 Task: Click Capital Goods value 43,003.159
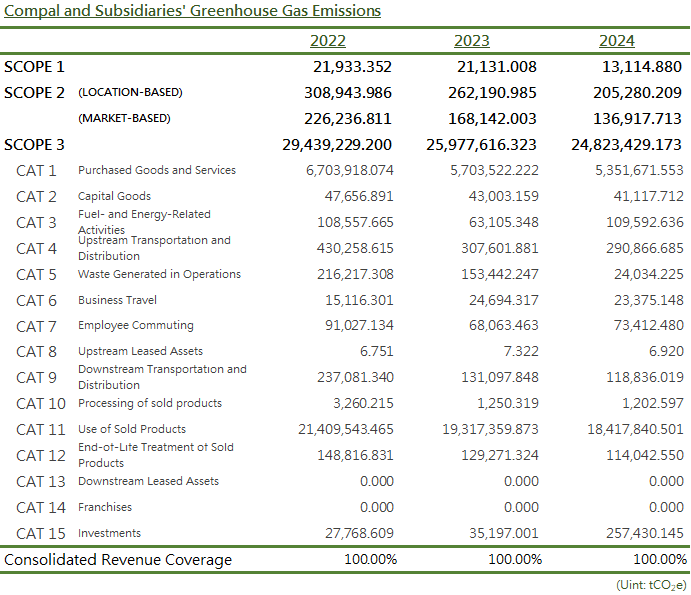click(504, 197)
